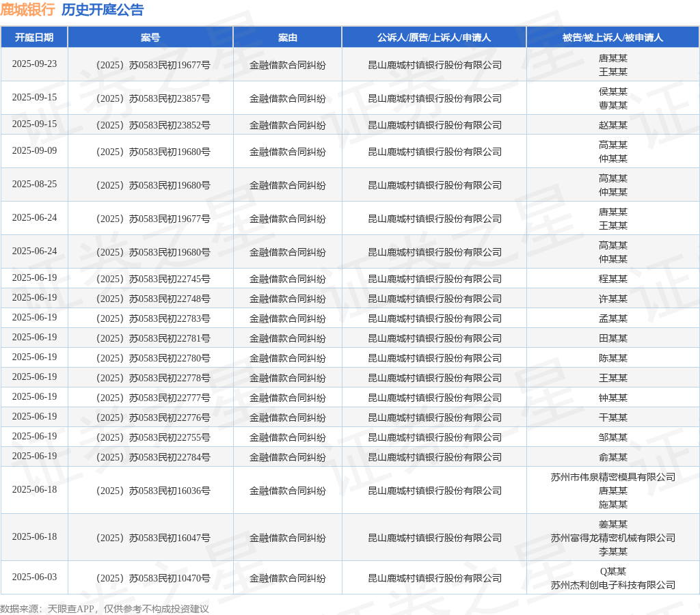Click defendant 陈某某
This screenshot has width=700, height=615.
coord(613,358)
